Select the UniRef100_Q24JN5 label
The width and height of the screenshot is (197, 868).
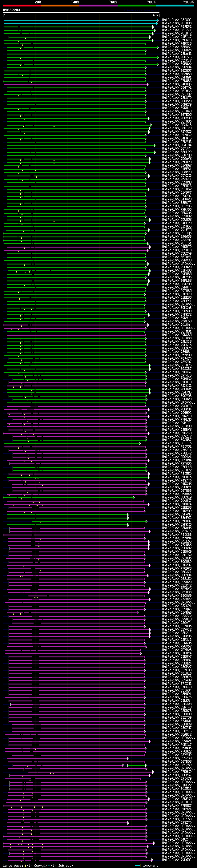177,392
